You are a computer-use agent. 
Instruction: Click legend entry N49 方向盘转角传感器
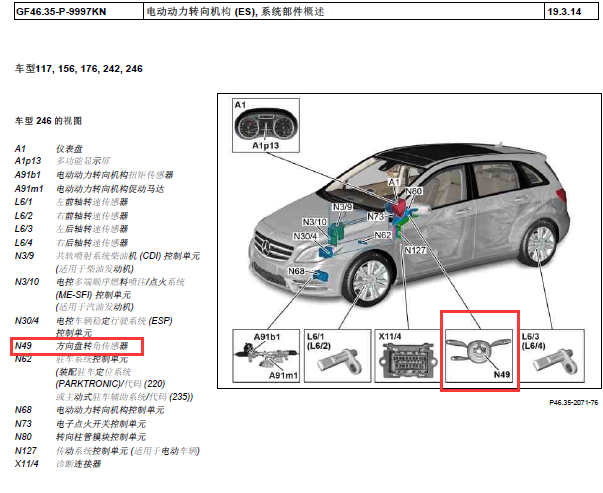point(72,346)
